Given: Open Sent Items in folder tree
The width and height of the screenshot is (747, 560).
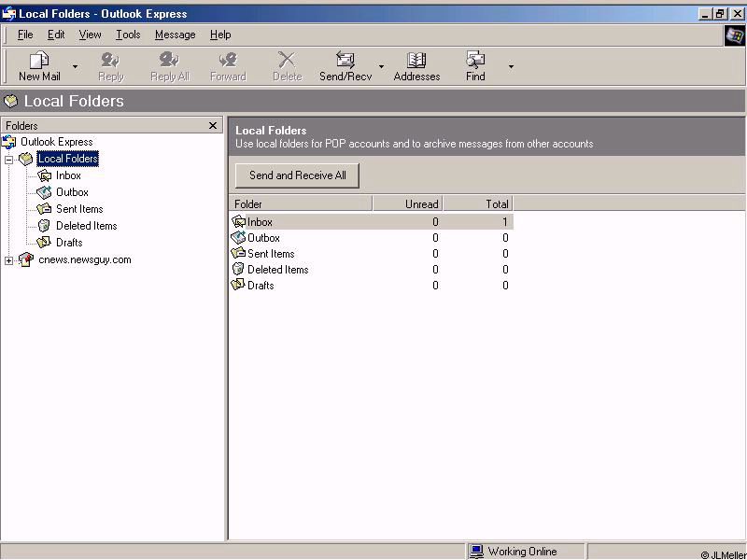Looking at the screenshot, I should (79, 209).
